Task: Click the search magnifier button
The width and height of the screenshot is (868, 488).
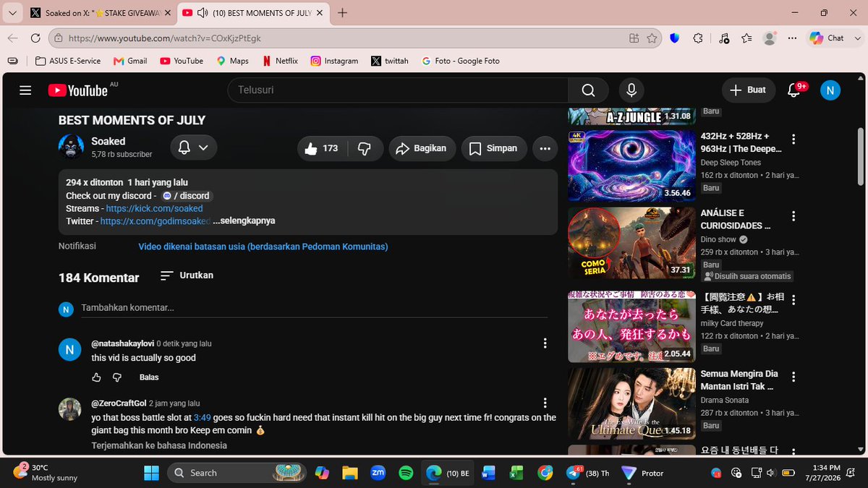Action: tap(588, 90)
